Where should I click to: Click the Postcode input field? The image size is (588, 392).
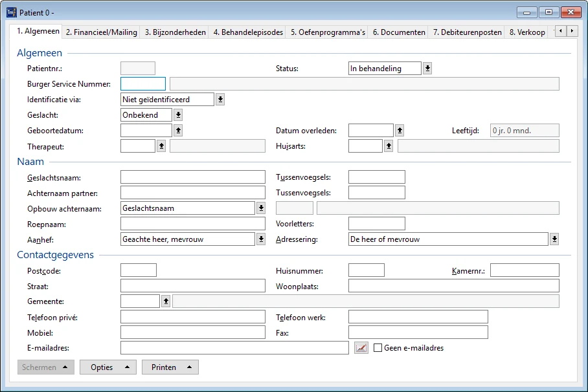click(x=139, y=270)
